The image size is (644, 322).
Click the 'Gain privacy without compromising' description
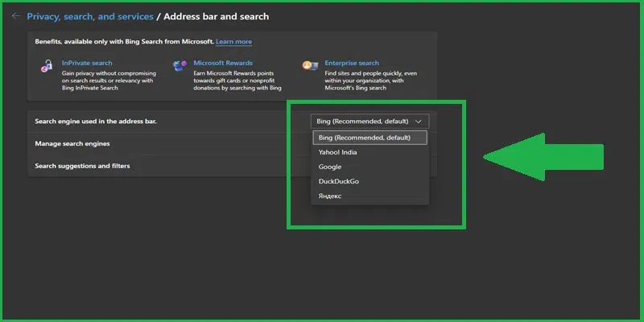point(109,80)
